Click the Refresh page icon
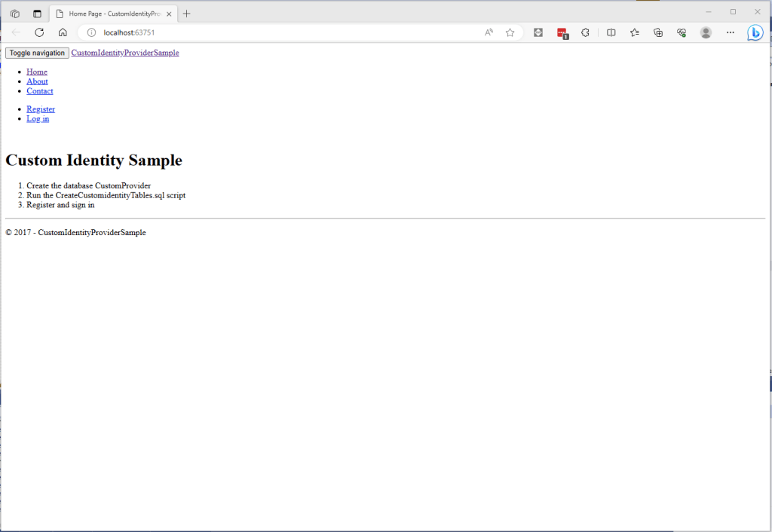The image size is (772, 532). [39, 32]
